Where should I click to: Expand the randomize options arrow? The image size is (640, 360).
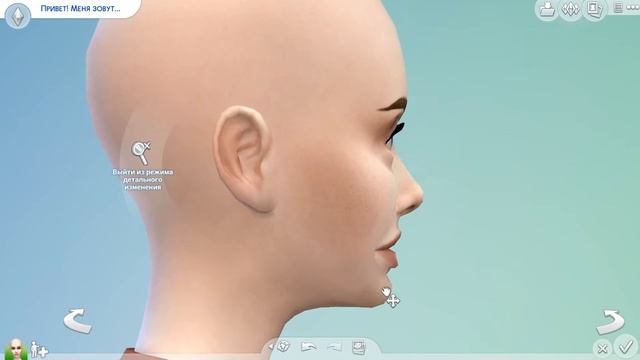271,347
